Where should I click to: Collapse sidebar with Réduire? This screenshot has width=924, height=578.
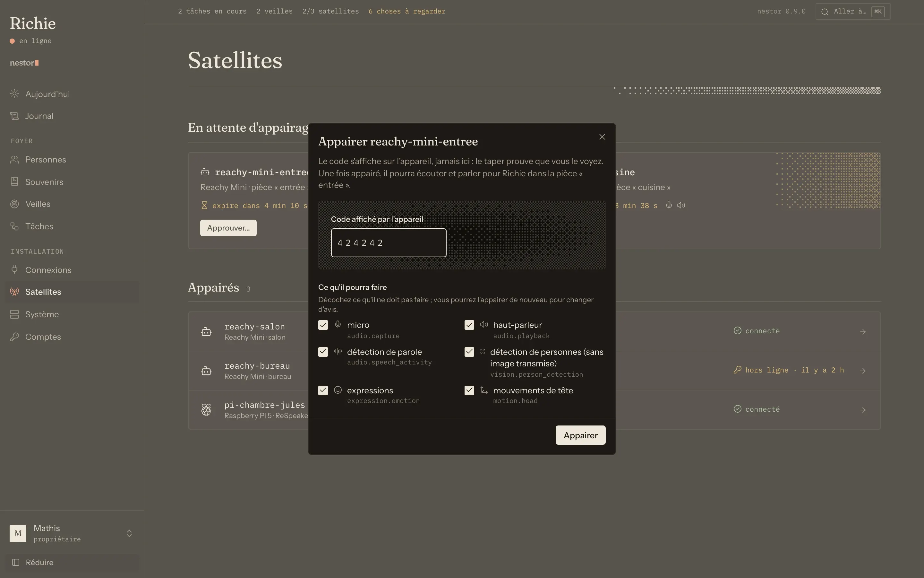[x=72, y=562]
